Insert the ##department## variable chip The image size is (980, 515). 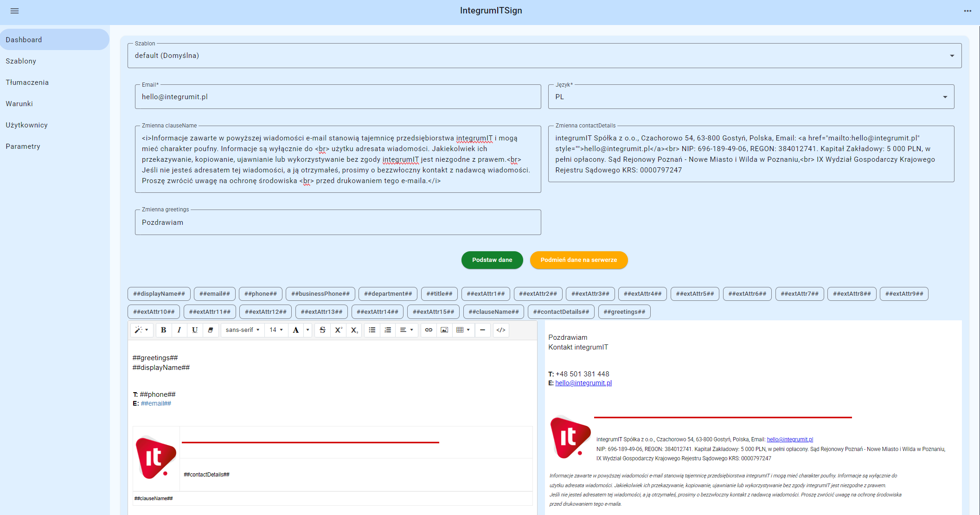pos(388,294)
